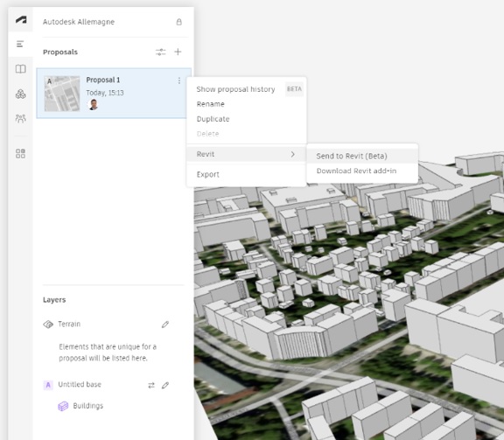Select the Untitled base layer label

click(x=80, y=384)
